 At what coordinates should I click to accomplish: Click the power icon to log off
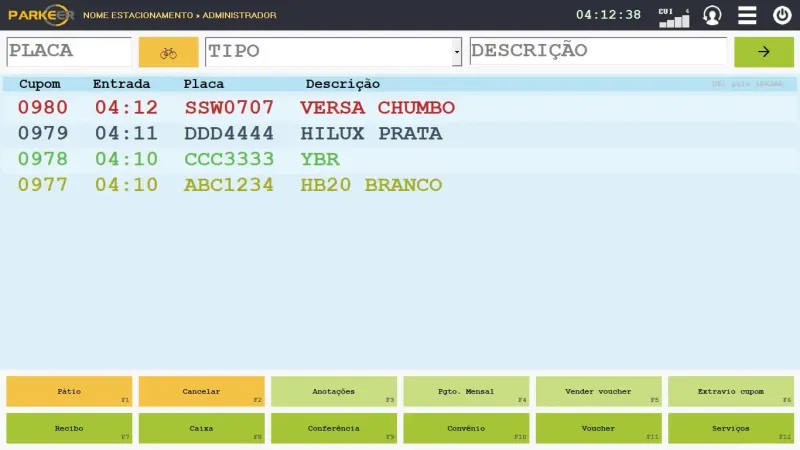782,15
